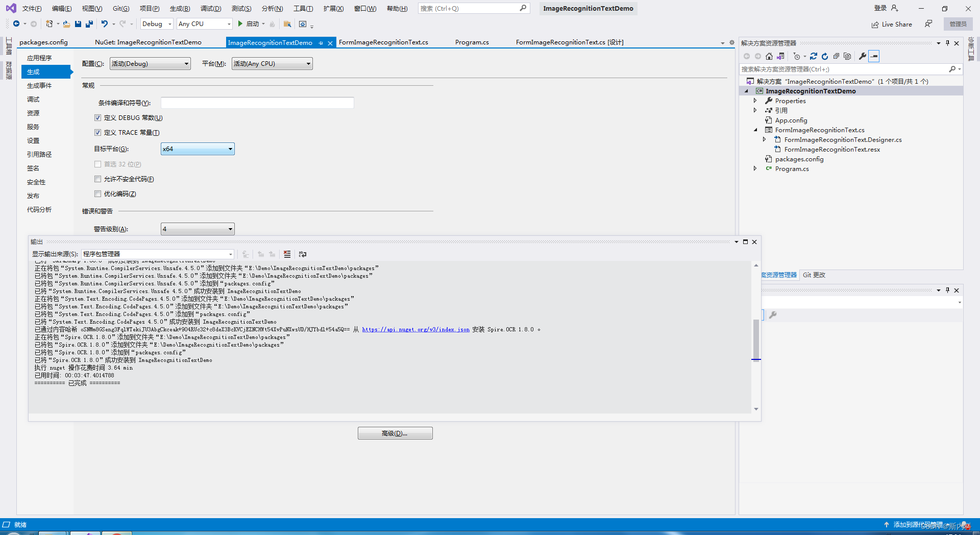Click the Save icon in toolbar
980x535 pixels.
(78, 23)
